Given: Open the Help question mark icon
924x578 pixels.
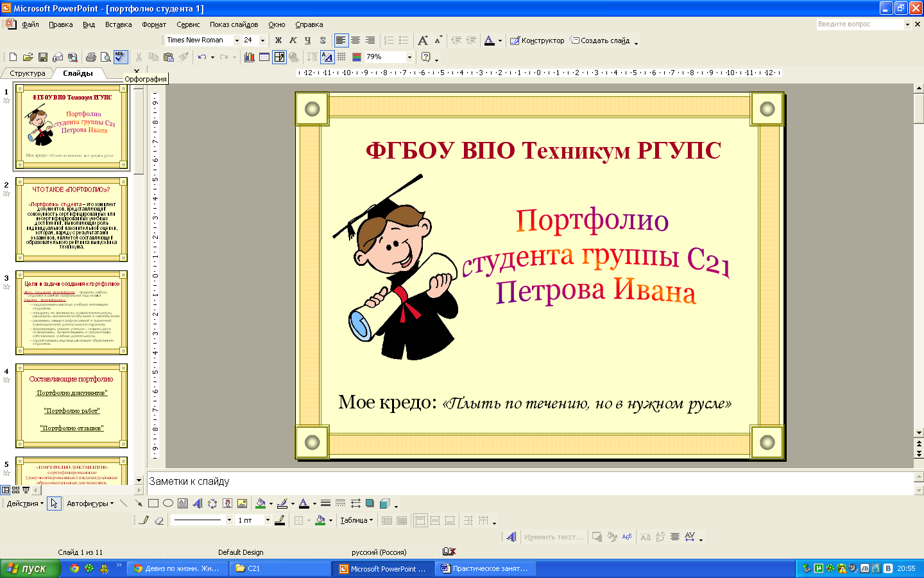Looking at the screenshot, I should (425, 57).
